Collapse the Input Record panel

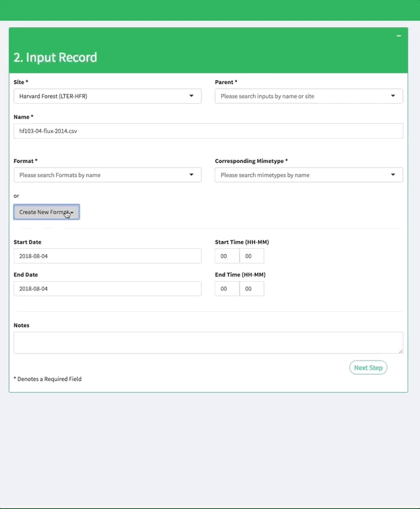point(398,36)
